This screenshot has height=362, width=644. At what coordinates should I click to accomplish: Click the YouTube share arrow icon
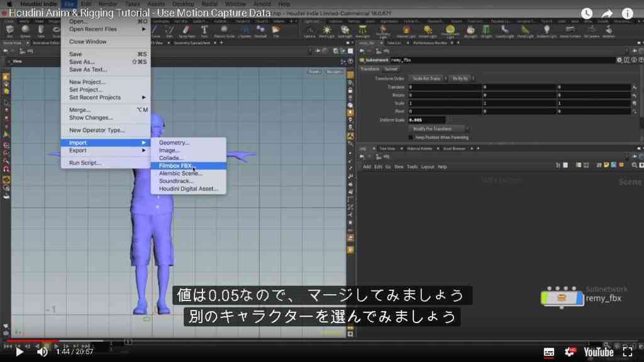point(607,14)
